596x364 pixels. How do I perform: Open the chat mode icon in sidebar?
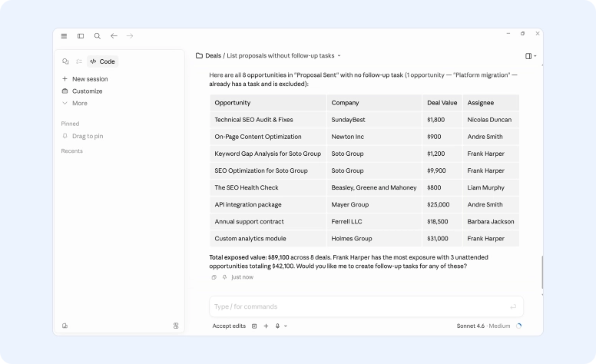click(x=65, y=61)
